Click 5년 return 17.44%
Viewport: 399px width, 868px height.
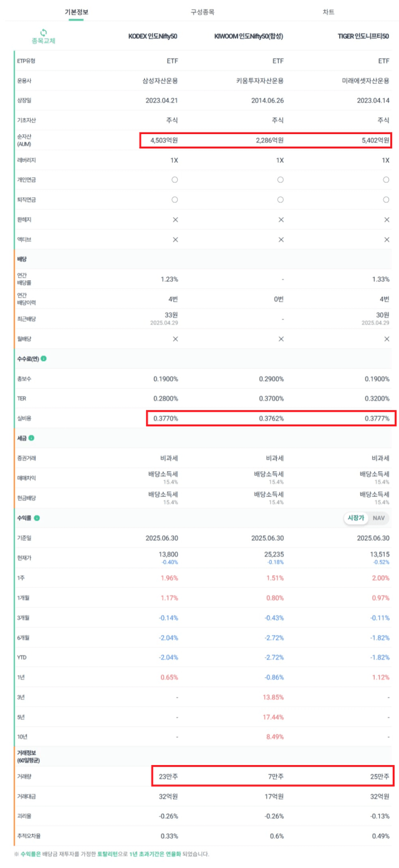coord(274,717)
